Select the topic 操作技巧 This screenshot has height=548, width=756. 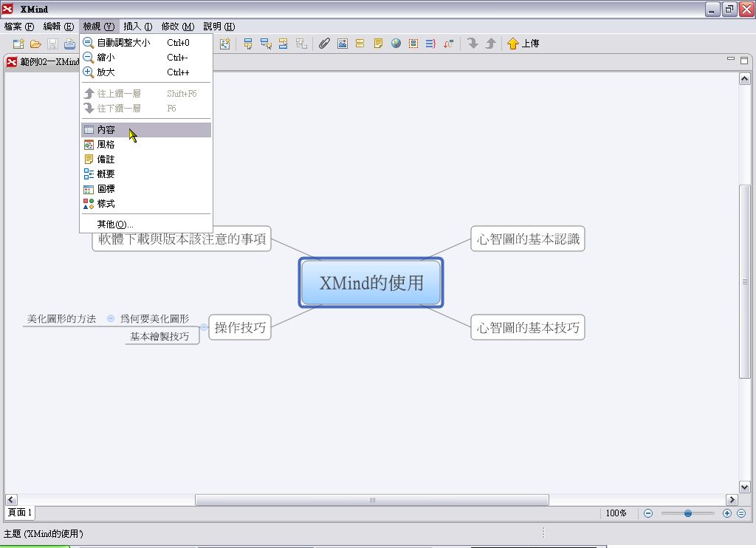(x=240, y=328)
